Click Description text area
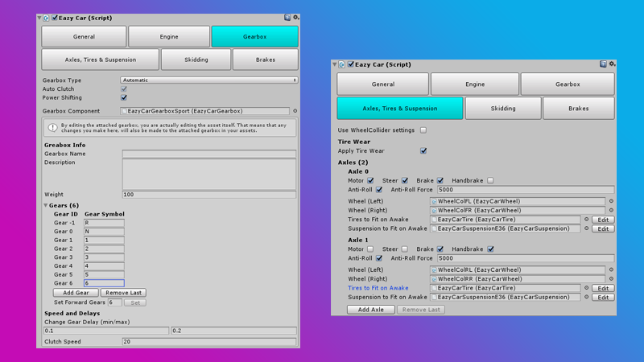 pos(209,174)
